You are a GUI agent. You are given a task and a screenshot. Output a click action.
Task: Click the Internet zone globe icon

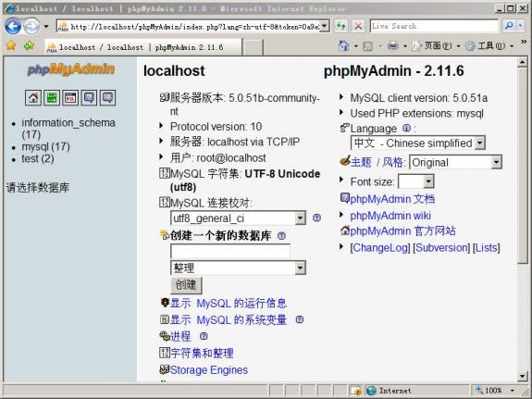371,391
